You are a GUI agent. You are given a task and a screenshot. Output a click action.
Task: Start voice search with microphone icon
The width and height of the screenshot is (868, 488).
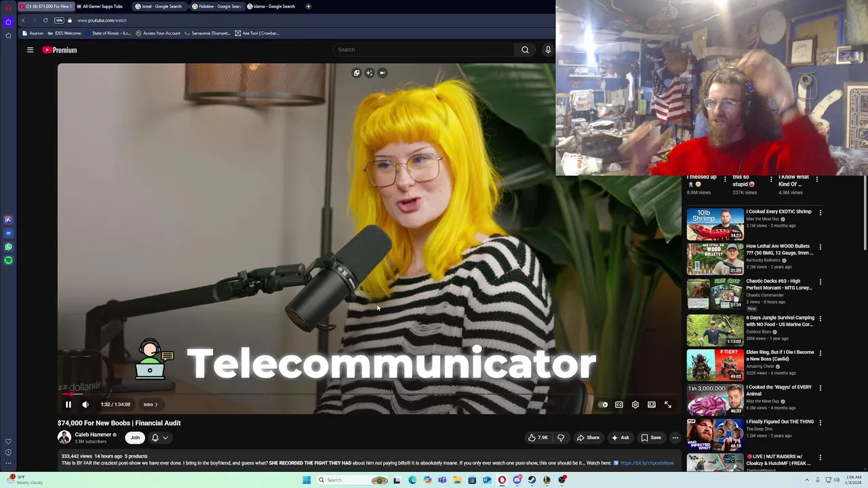[548, 49]
